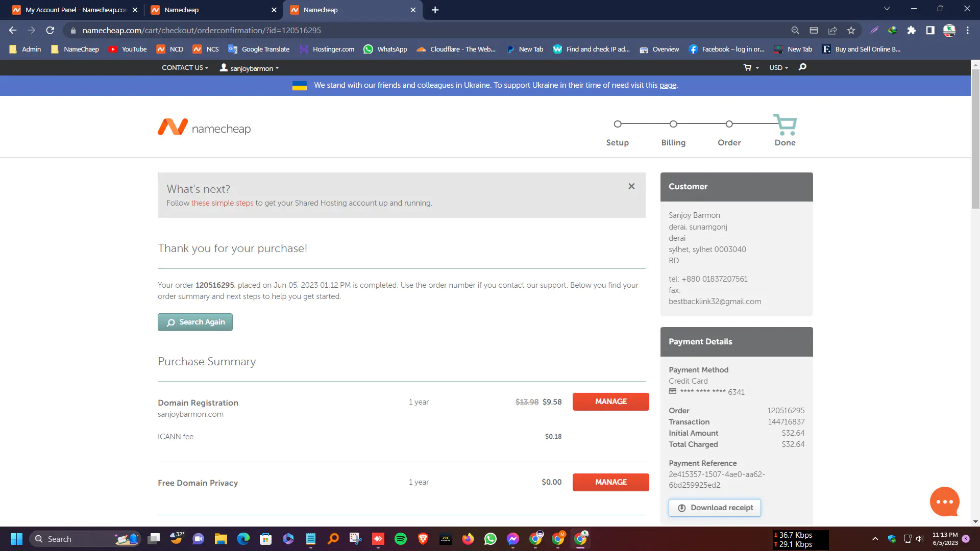Open the taskbar clock and date
The height and width of the screenshot is (551, 980).
click(945, 539)
